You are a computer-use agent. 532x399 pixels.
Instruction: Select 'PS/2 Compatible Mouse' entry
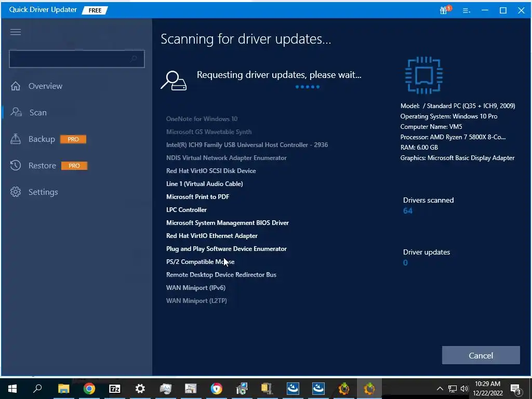pyautogui.click(x=200, y=262)
